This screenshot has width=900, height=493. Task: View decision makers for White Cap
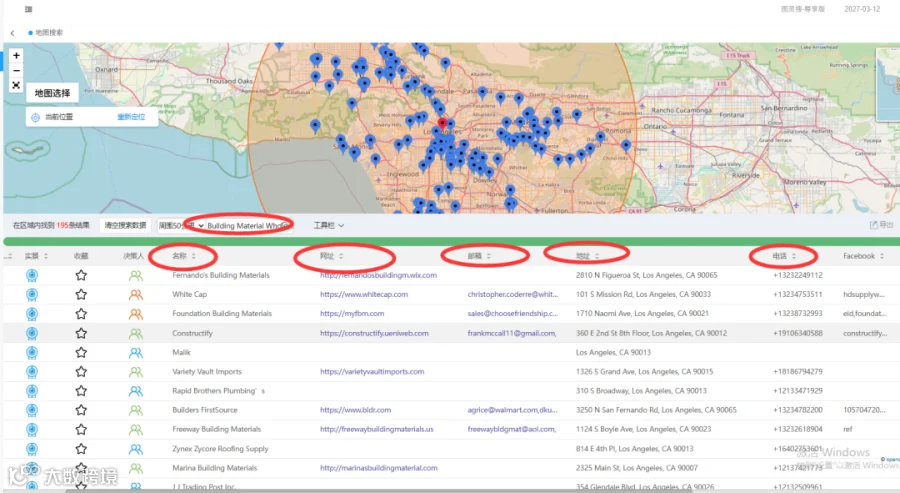coord(135,294)
